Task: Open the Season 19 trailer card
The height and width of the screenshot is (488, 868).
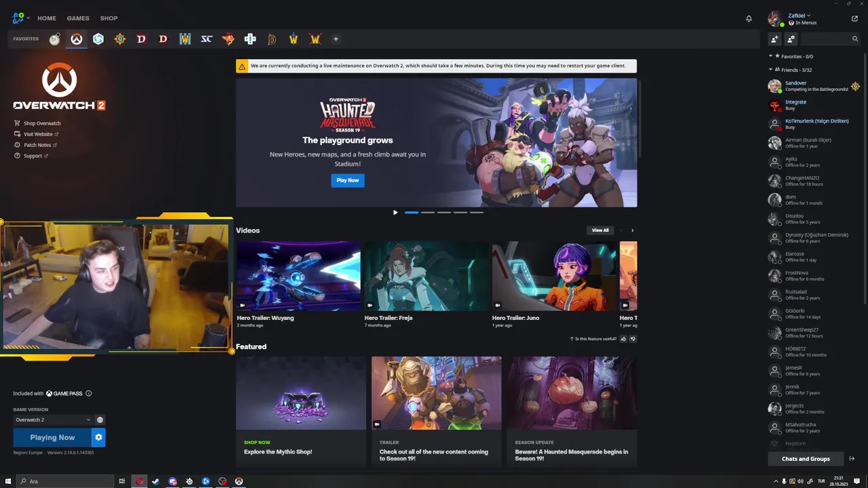Action: [x=436, y=411]
